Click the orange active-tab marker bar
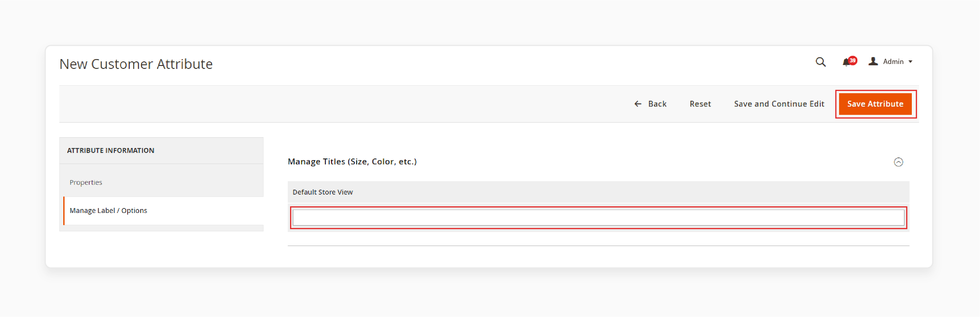Screen dimensions: 980x317 (x=64, y=211)
